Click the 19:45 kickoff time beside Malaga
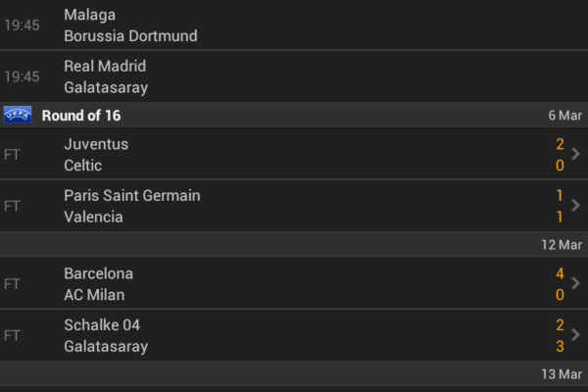The width and height of the screenshot is (588, 392). click(x=22, y=25)
